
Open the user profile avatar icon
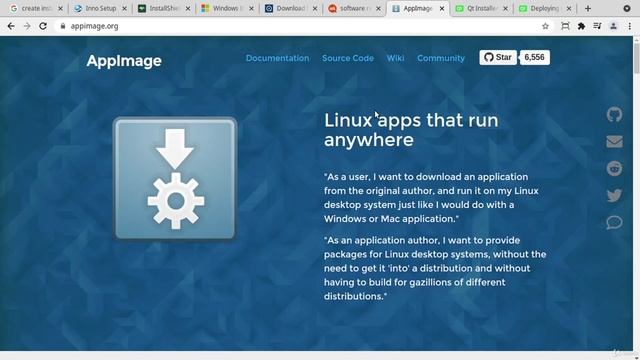(x=613, y=26)
